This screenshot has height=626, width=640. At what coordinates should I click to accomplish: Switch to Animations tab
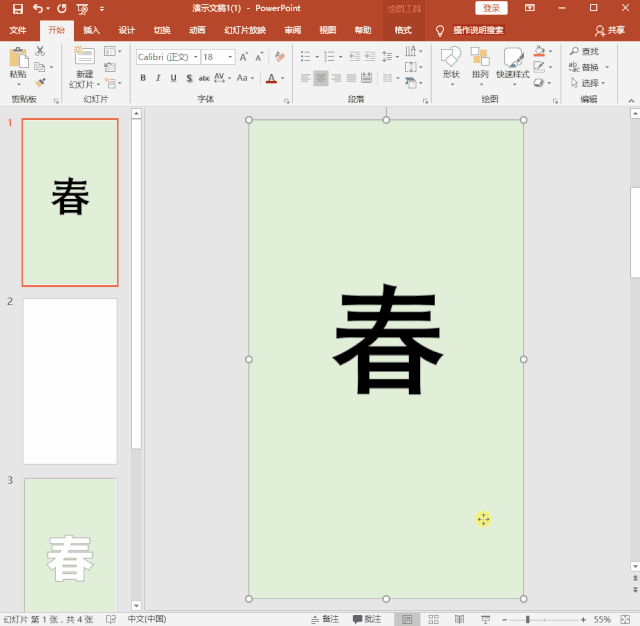point(197,30)
